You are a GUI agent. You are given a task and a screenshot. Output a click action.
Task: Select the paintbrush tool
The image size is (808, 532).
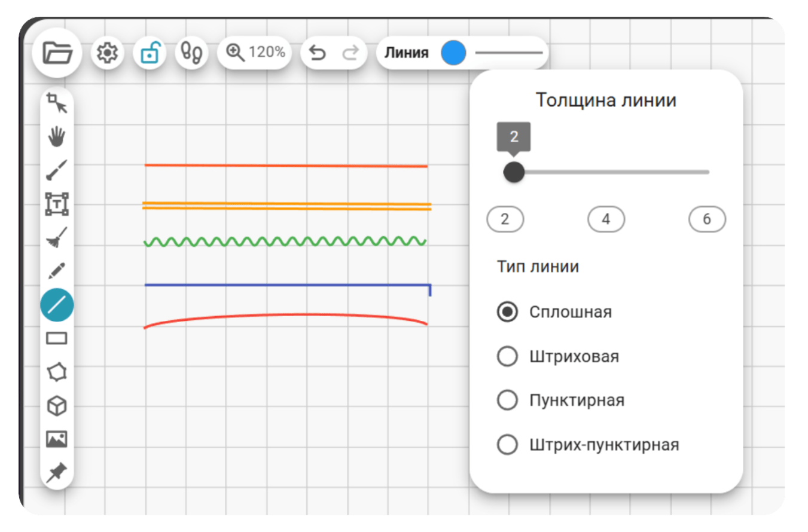(x=57, y=170)
